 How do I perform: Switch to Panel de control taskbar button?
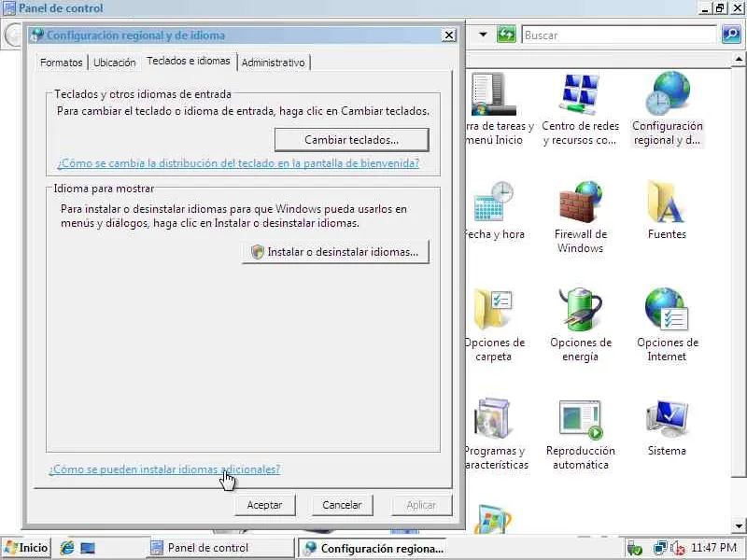(x=221, y=548)
